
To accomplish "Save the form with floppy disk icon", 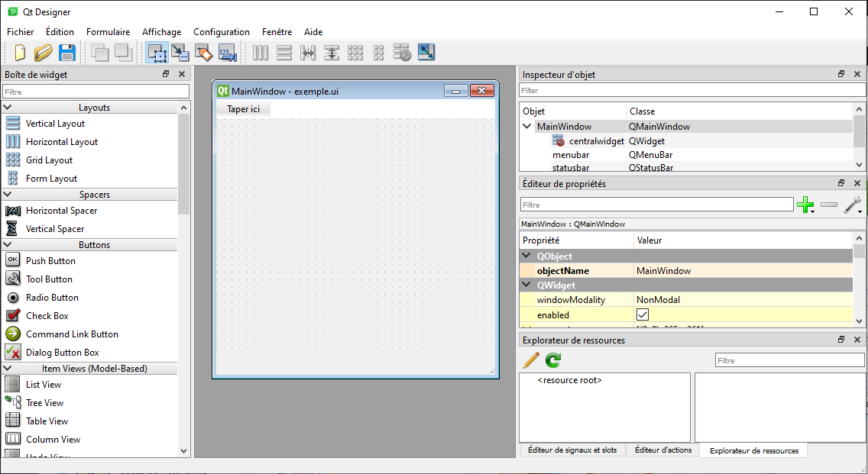I will click(67, 53).
